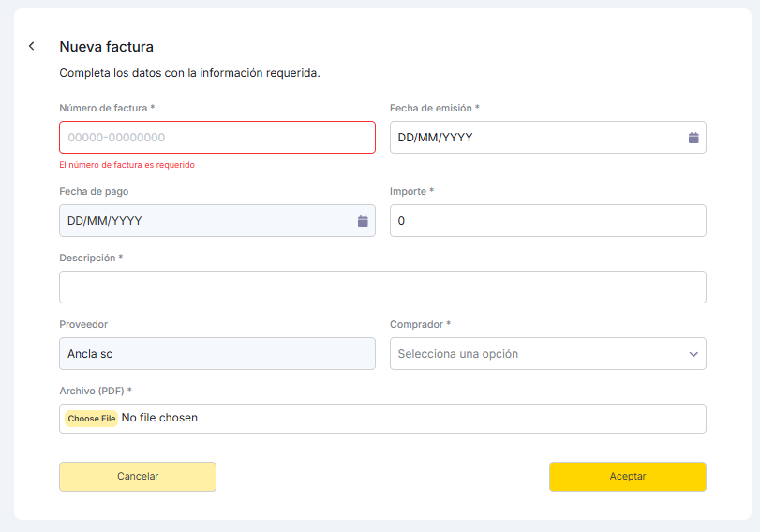Screen dimensions: 760x532
Task: Click the Proveedor field showing Ancla sc
Action: click(x=216, y=354)
